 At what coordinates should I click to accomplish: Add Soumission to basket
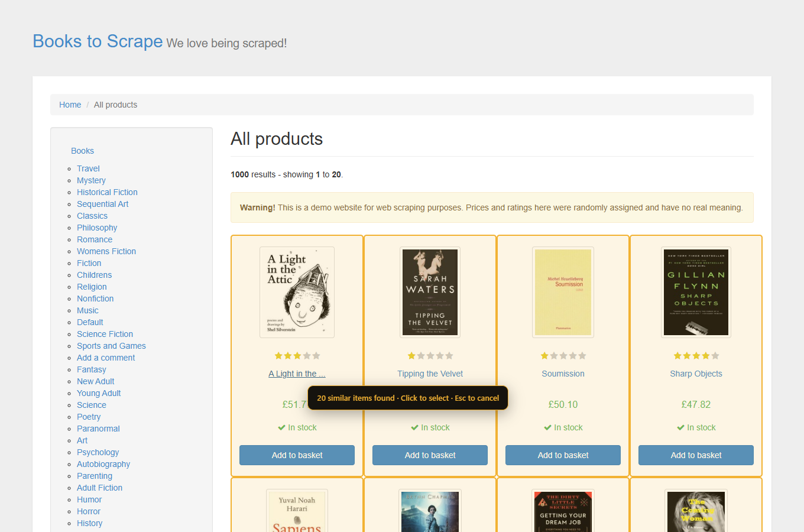point(563,455)
